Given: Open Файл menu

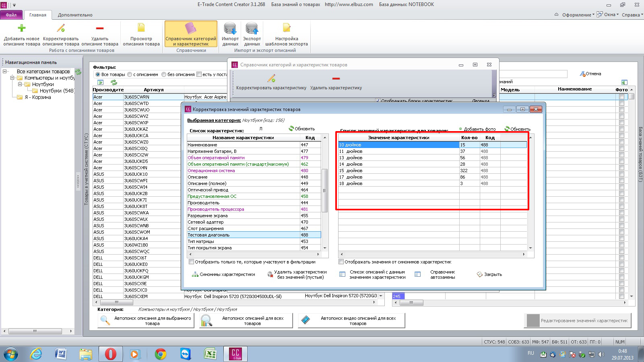Looking at the screenshot, I should [x=11, y=15].
